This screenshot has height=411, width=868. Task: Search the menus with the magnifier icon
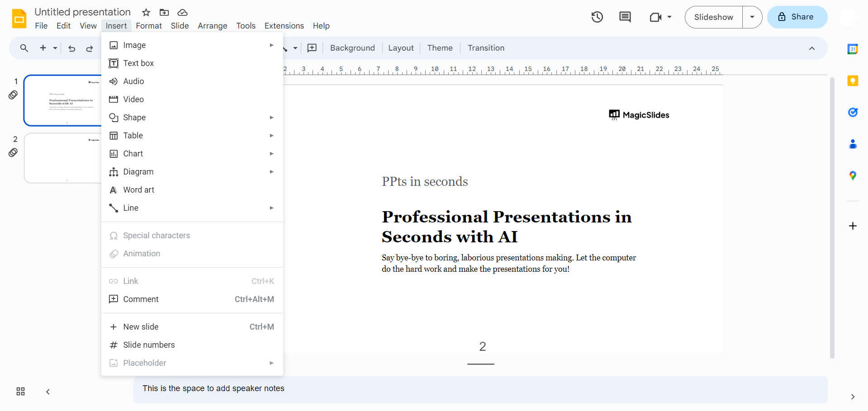pos(24,48)
